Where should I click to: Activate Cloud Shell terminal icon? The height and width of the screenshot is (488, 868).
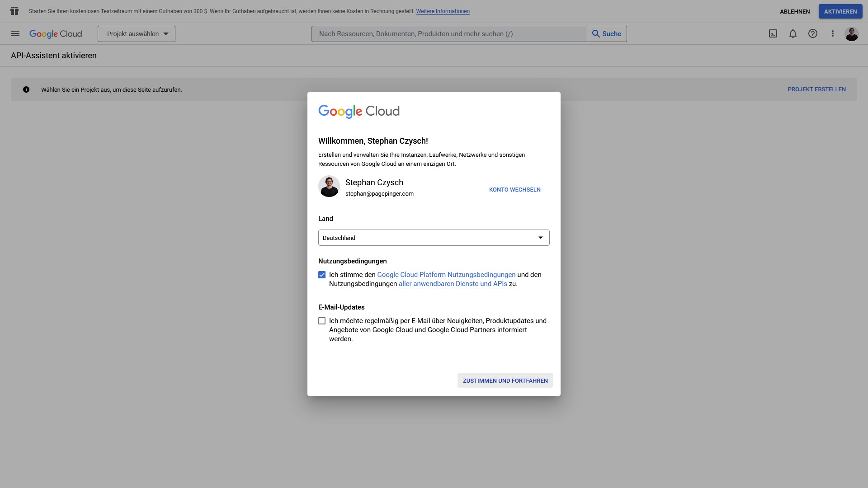[x=773, y=33]
